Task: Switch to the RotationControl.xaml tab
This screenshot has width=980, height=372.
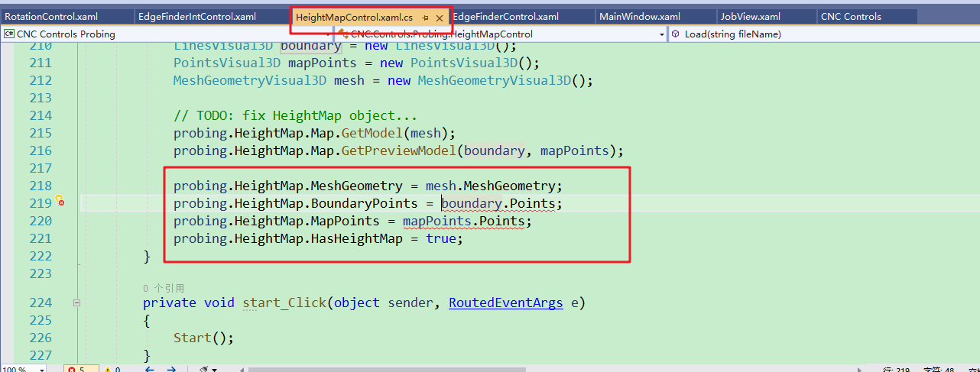Action: click(64, 17)
